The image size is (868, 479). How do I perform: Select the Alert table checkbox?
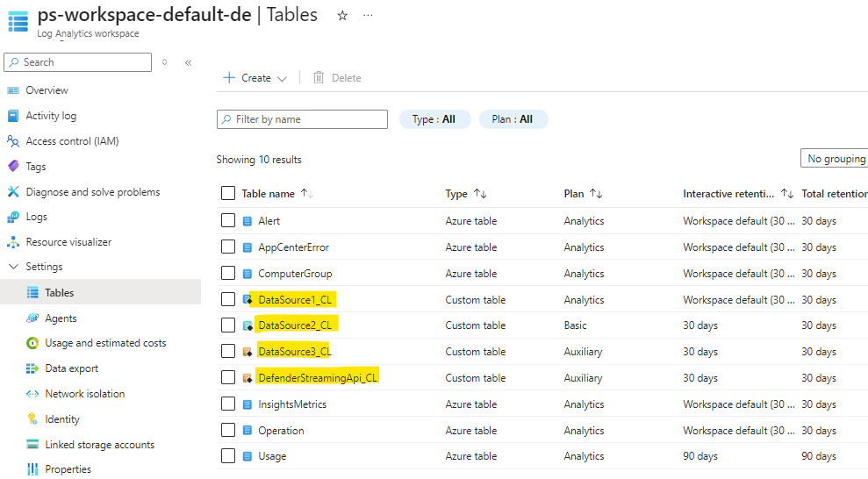coord(228,220)
